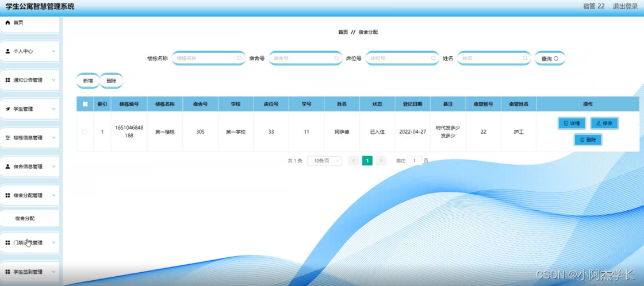Expand the 门禁识别管理 menu chevron
The width and height of the screenshot is (644, 286).
pyautogui.click(x=53, y=243)
